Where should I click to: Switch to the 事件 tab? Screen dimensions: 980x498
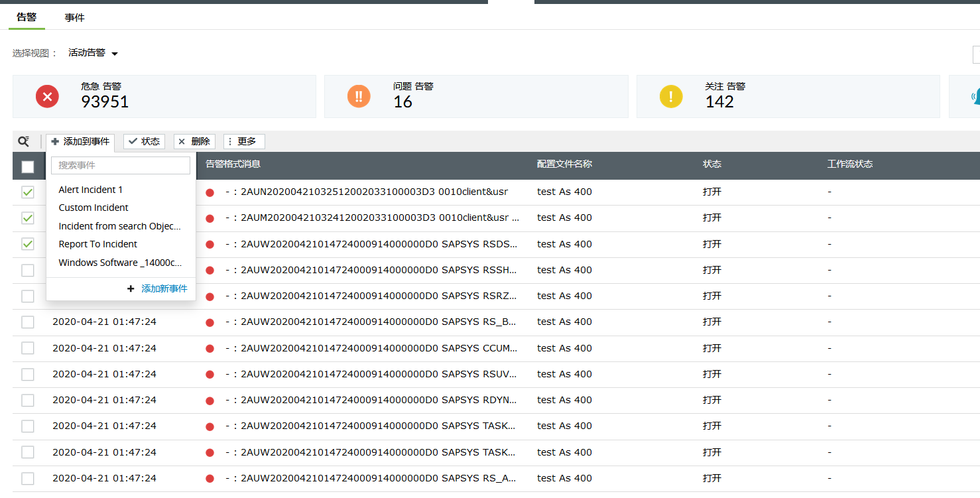(x=74, y=17)
